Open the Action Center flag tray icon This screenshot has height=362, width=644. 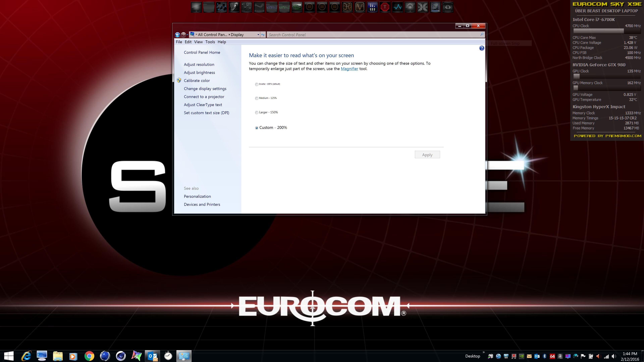[x=583, y=356]
